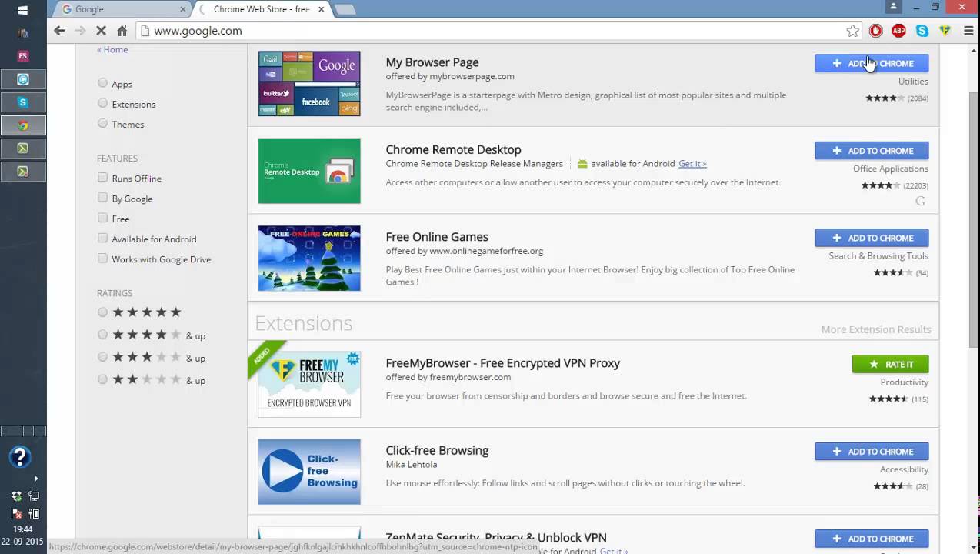Close the Google tab
980x554 pixels.
click(x=182, y=9)
